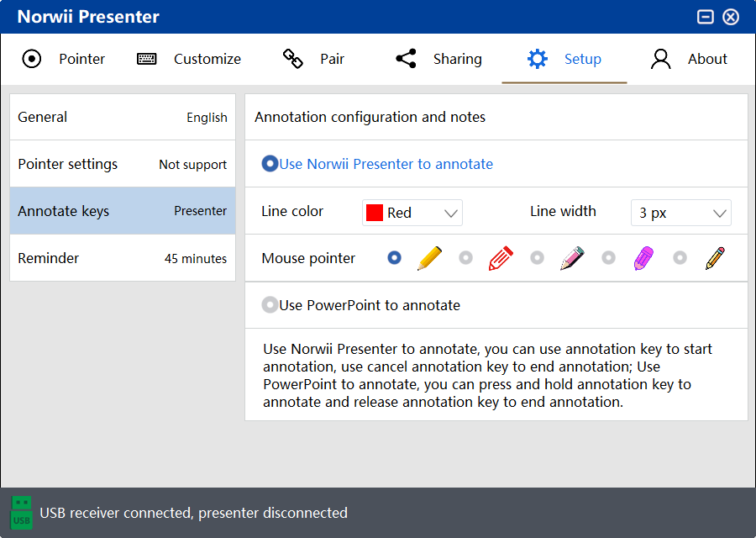Image resolution: width=756 pixels, height=538 pixels.
Task: Click the USB receiver connected status text
Action: click(193, 513)
